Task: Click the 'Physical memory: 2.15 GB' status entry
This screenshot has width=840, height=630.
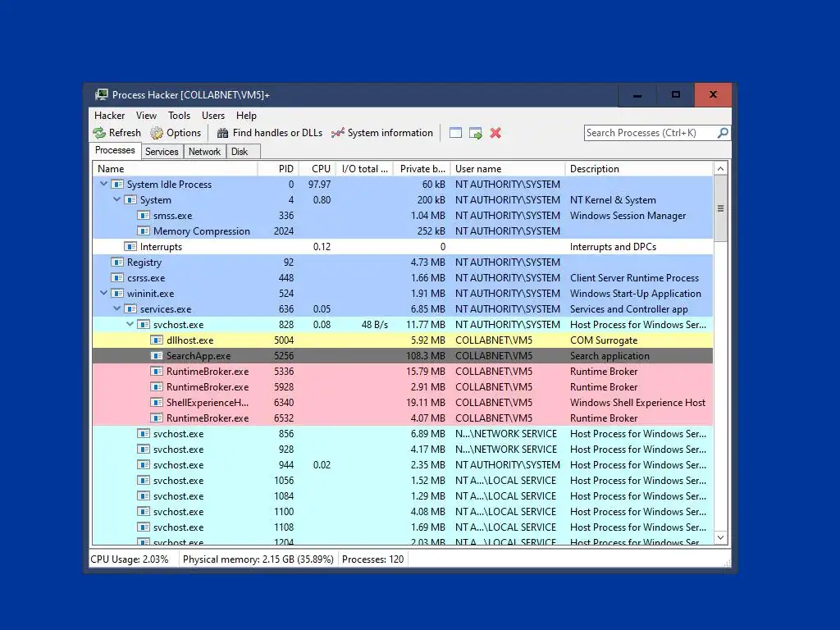Action: coord(258,559)
